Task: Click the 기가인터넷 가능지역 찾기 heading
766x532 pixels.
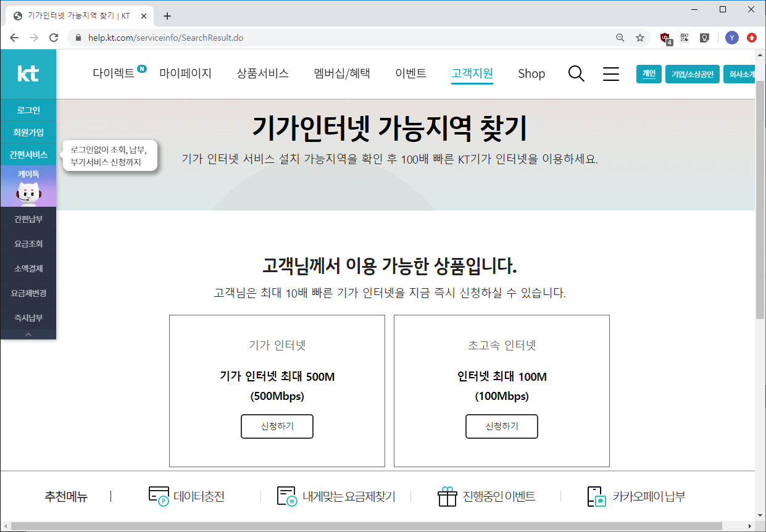Action: click(389, 128)
